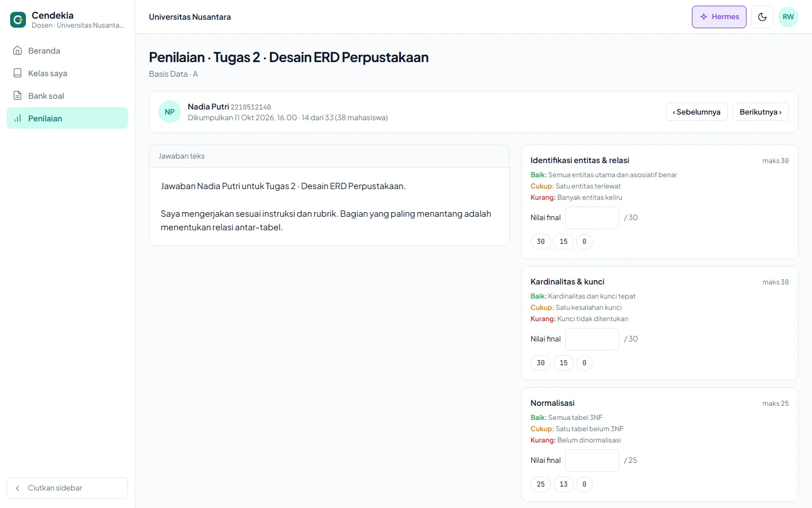Click the sparkle icon on the Hermes button
812x508 pixels.
point(704,17)
